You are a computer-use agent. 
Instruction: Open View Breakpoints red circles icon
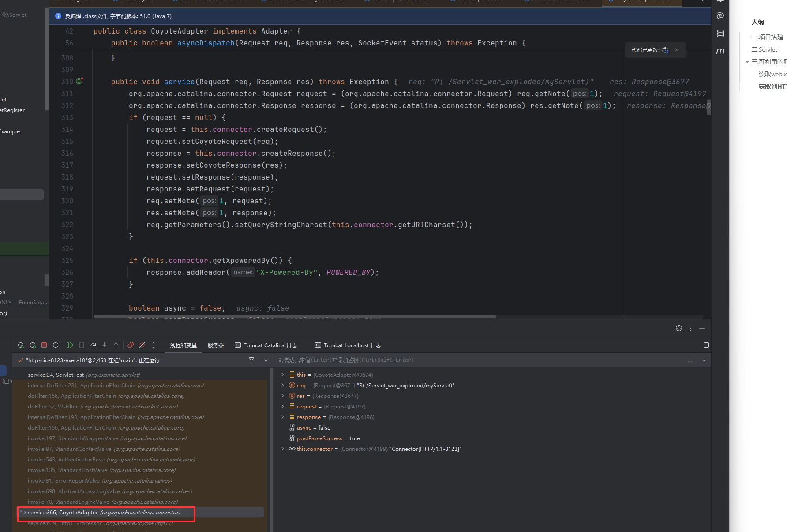131,345
